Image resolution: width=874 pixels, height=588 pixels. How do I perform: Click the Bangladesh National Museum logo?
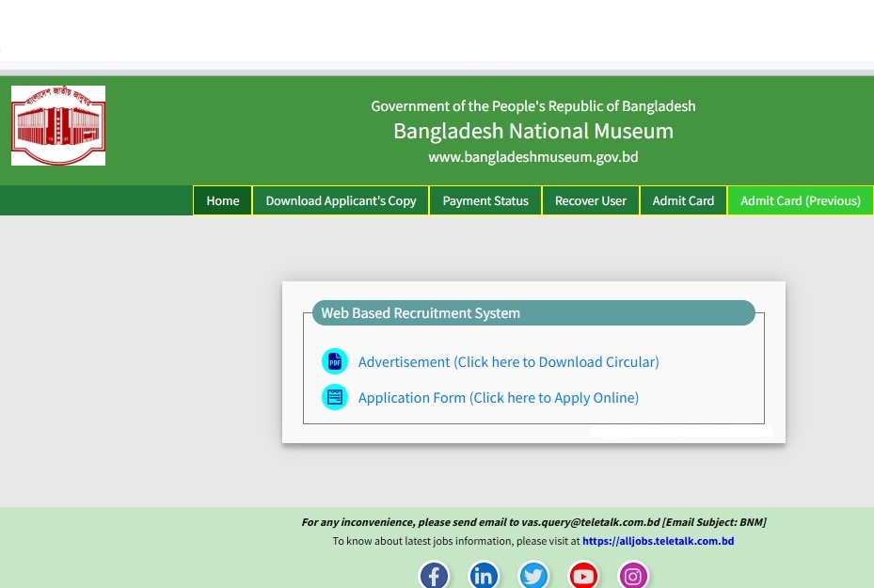tap(58, 125)
